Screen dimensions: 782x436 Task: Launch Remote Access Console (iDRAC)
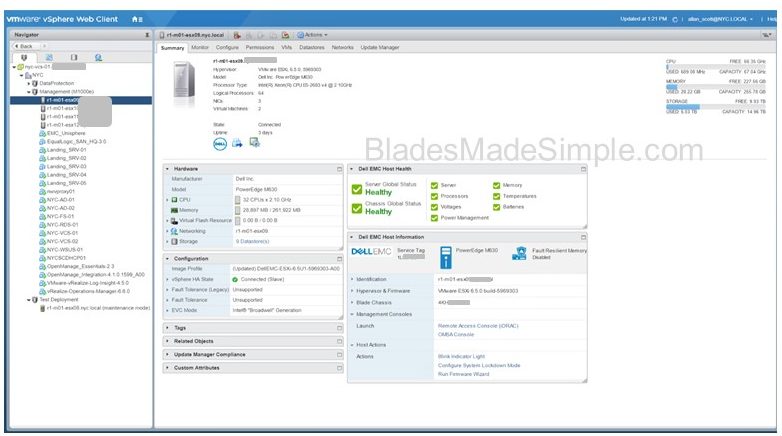[478, 326]
